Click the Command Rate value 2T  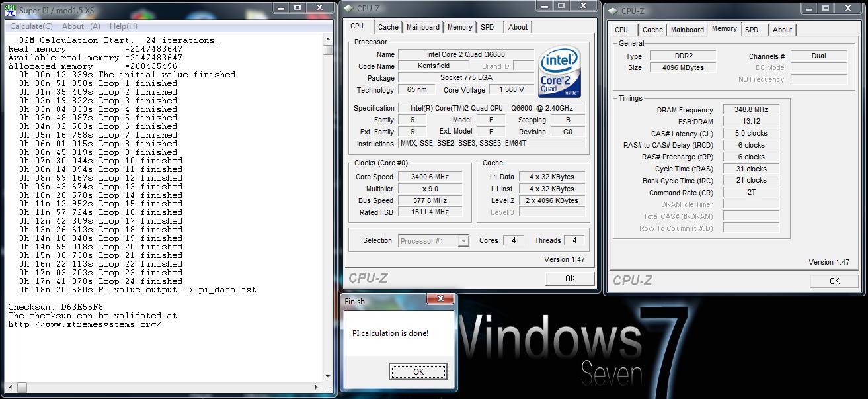pyautogui.click(x=751, y=193)
